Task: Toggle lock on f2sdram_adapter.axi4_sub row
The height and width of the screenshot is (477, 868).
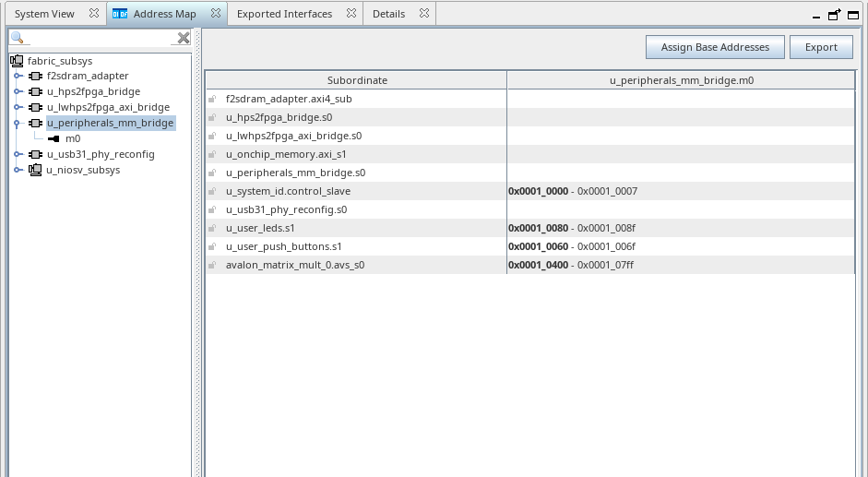Action: pos(212,99)
